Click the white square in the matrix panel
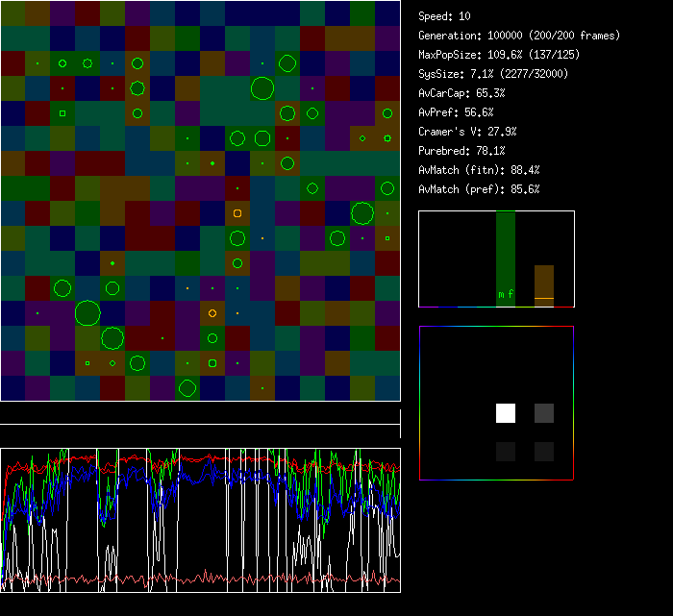 506,413
